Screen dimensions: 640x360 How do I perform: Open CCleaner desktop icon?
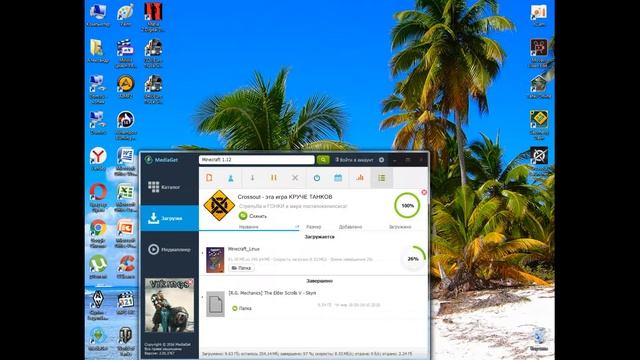(x=126, y=267)
